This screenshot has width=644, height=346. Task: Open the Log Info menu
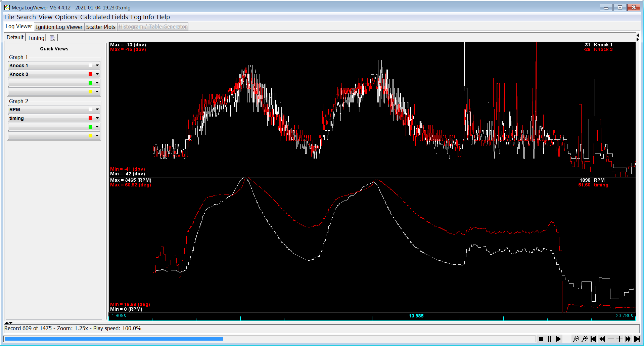142,17
